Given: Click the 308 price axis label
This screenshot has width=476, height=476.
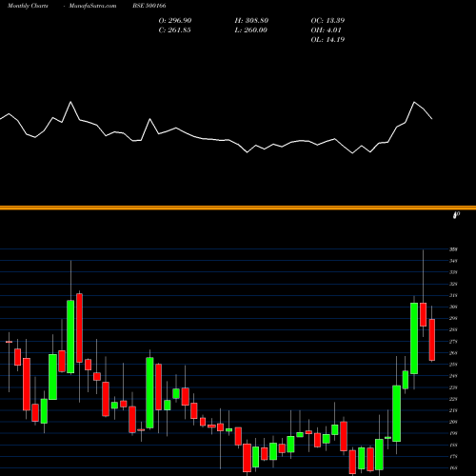Looking at the screenshot, I should click(453, 307).
